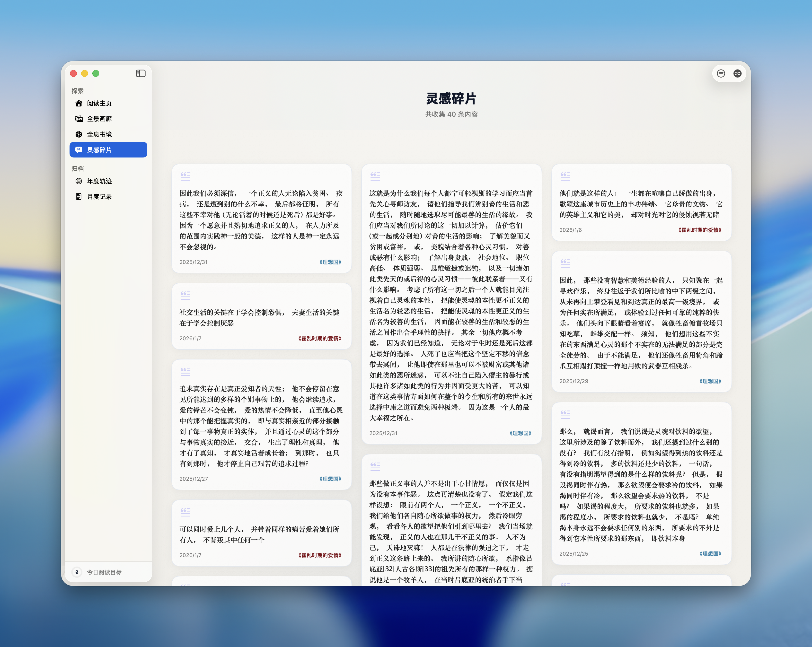Click the 灵感碎片 page title

[451, 99]
